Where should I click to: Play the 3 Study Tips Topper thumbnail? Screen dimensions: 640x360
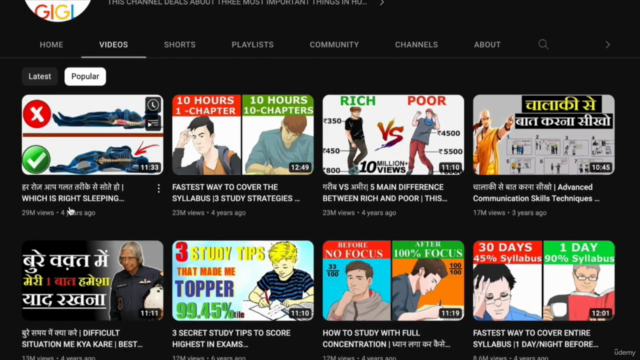[x=243, y=280]
